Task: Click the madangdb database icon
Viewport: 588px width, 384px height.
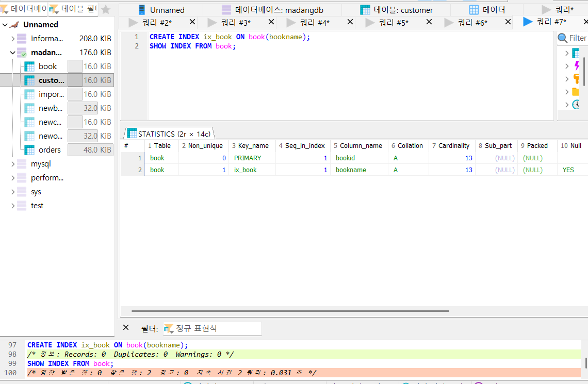Action: [x=22, y=53]
